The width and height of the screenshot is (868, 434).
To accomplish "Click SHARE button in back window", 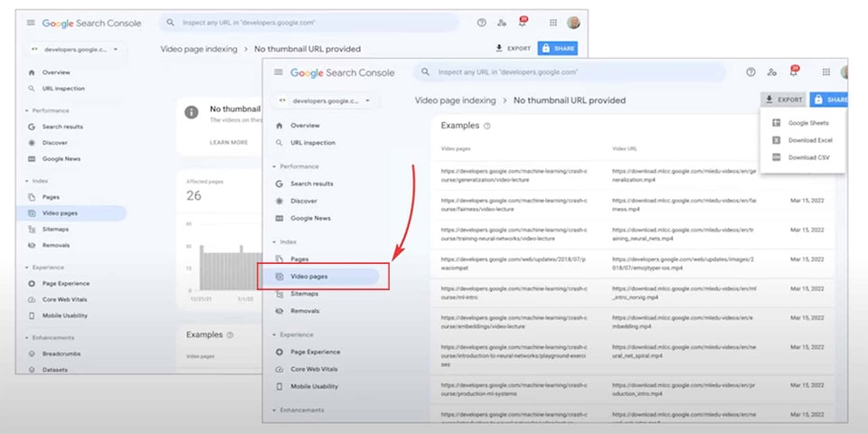I will tap(558, 49).
